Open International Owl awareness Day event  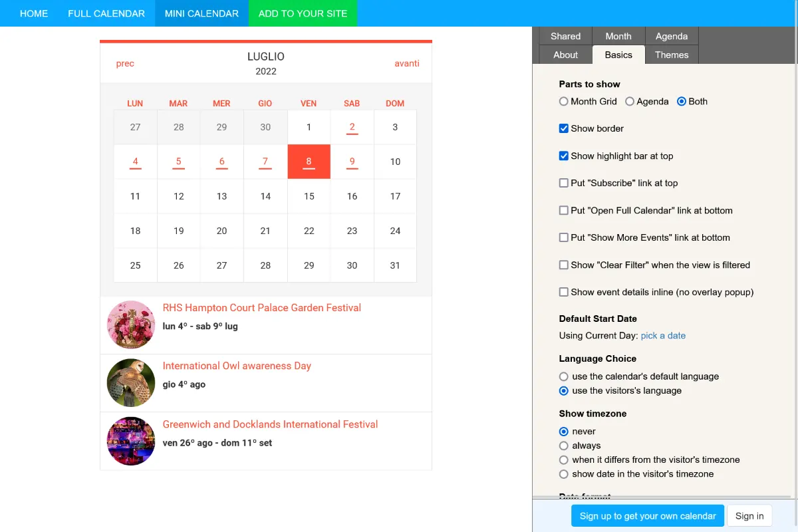pyautogui.click(x=237, y=366)
